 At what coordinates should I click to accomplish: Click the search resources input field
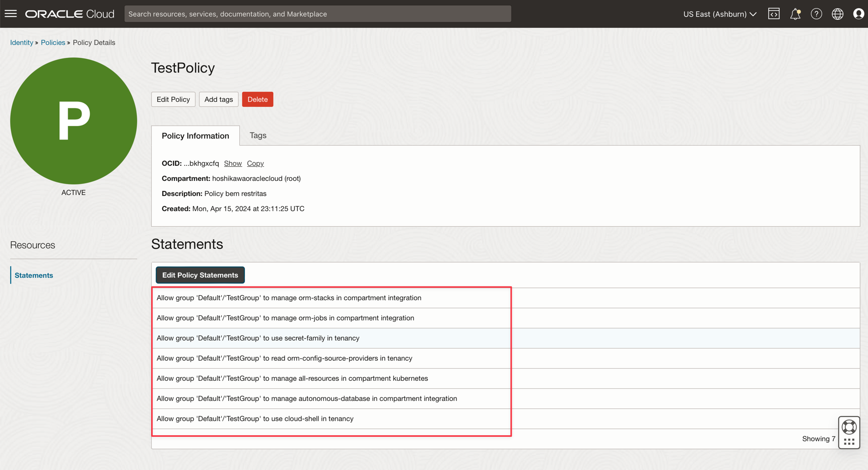click(317, 14)
